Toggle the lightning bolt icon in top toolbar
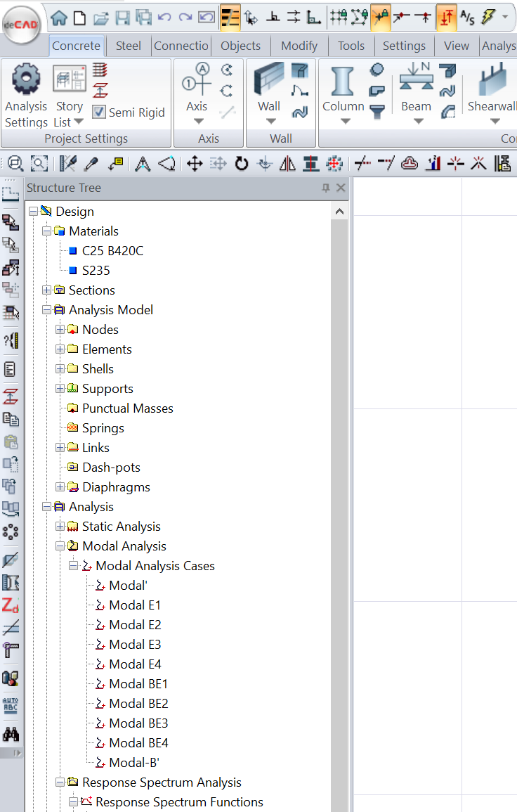This screenshot has height=812, width=517. point(487,17)
